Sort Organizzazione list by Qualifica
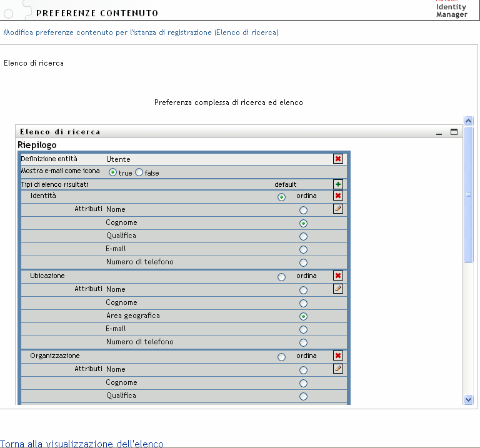The height and width of the screenshot is (448, 480). (x=303, y=397)
